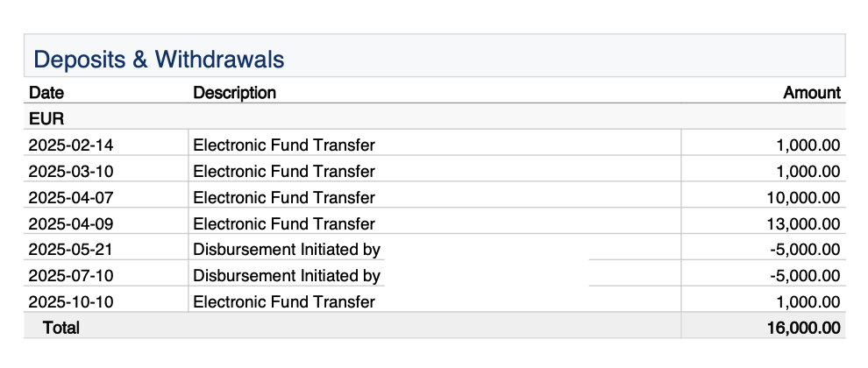
Task: Click the -5,000.00 amount on 2025-07-10
Action: 805,276
